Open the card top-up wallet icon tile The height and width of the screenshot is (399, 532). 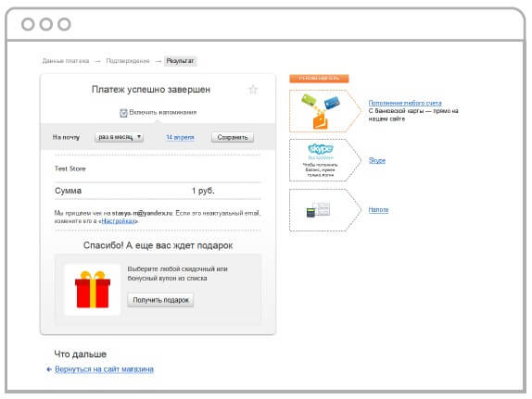coord(321,111)
